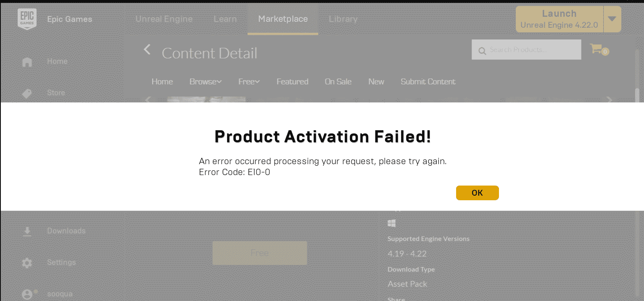Open Home via the house icon
The width and height of the screenshot is (644, 301).
point(27,62)
